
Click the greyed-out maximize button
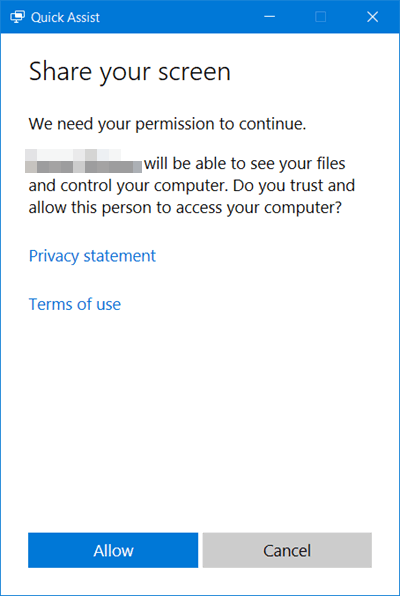pyautogui.click(x=321, y=17)
